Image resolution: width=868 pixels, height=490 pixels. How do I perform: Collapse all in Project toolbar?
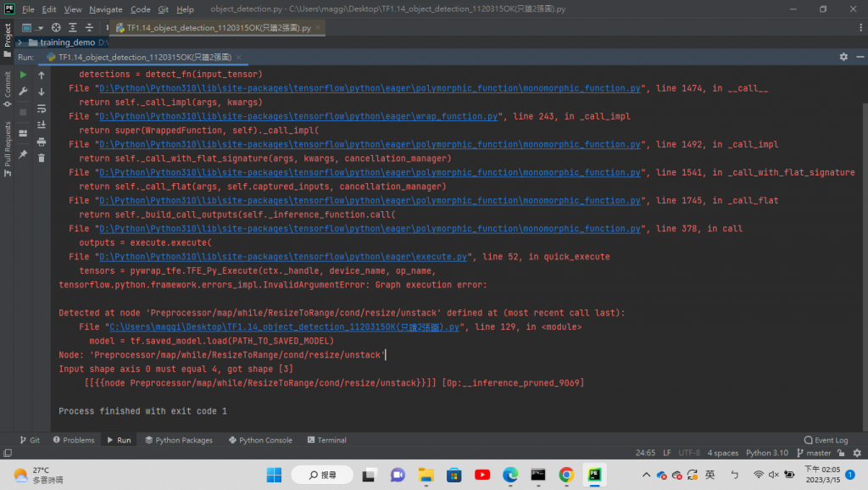[89, 28]
